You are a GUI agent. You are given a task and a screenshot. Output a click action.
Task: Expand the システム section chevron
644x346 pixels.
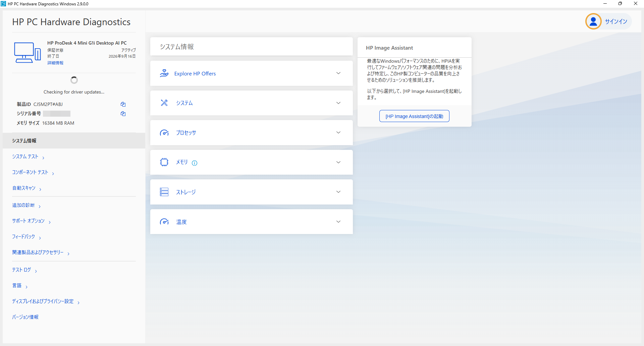(x=338, y=103)
